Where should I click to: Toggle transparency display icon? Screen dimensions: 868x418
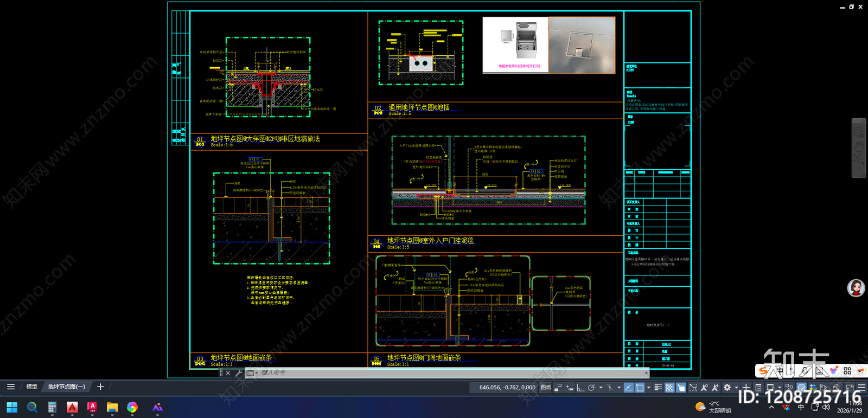click(669, 388)
